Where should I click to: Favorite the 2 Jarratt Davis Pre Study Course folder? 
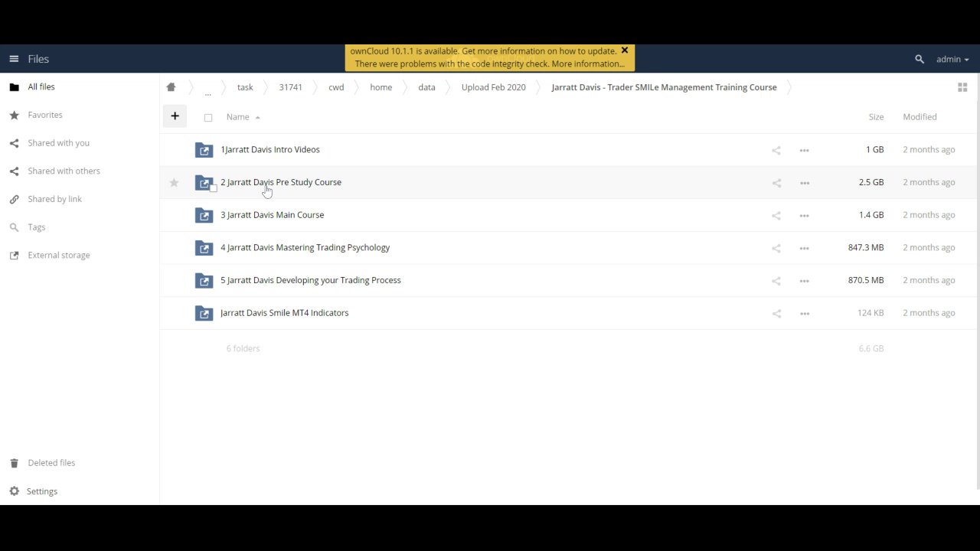(174, 182)
